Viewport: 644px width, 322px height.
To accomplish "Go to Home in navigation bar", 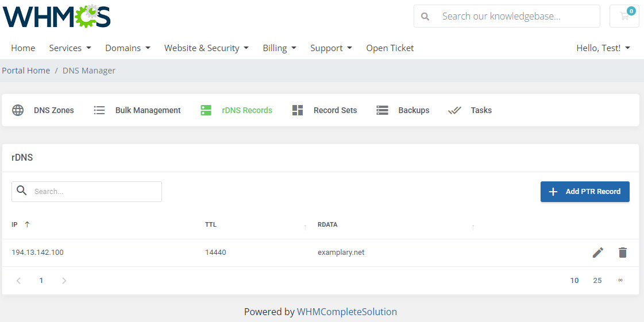I will click(x=23, y=48).
